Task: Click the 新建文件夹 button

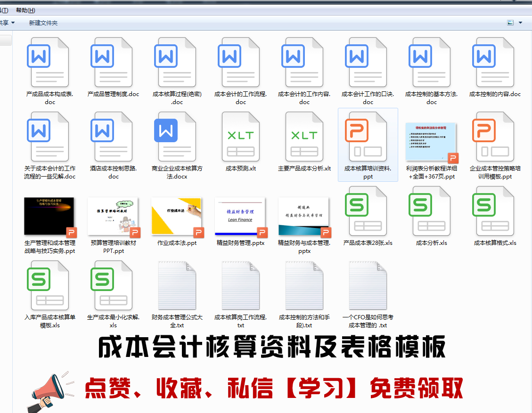Action: (42, 22)
